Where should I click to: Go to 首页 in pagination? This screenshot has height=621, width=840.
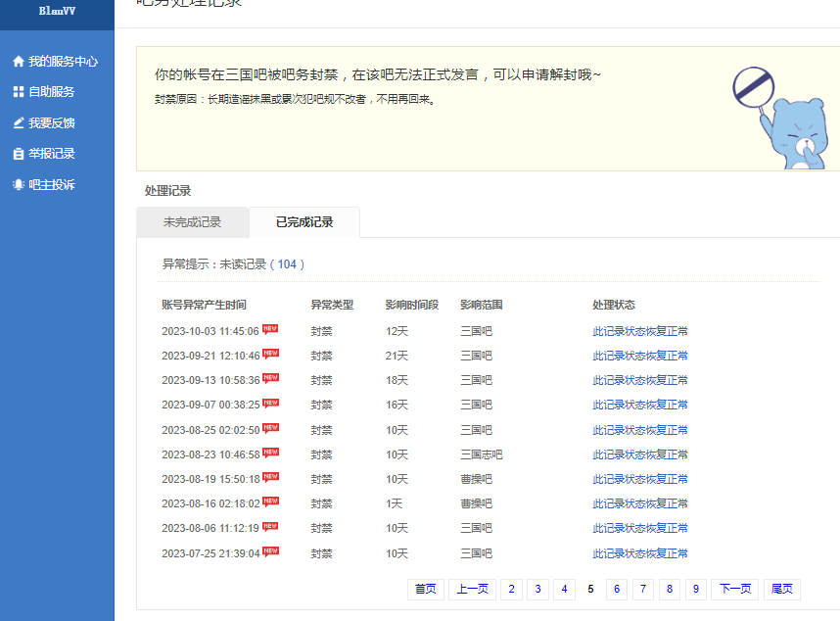click(x=425, y=589)
